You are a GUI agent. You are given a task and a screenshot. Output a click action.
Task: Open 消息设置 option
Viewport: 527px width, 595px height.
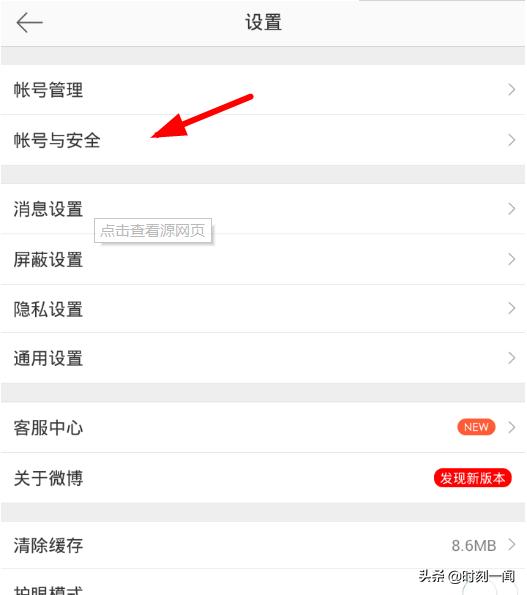click(263, 209)
